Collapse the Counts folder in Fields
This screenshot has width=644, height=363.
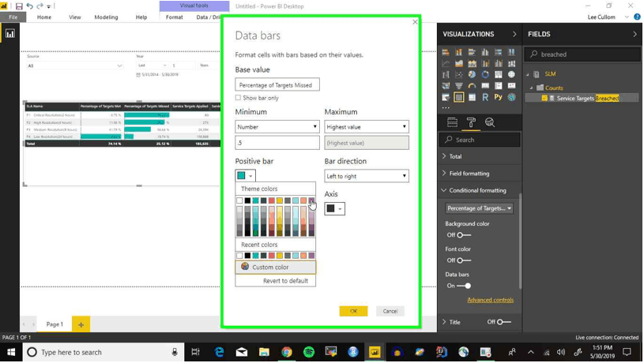coord(531,88)
